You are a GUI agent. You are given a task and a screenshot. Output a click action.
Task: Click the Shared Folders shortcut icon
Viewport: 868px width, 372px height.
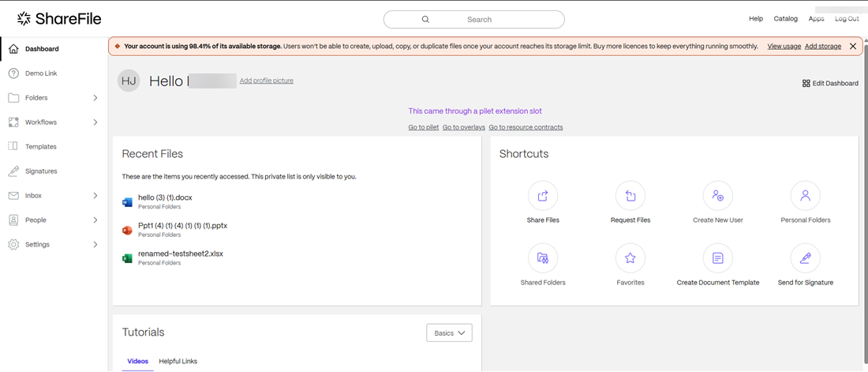[543, 257]
